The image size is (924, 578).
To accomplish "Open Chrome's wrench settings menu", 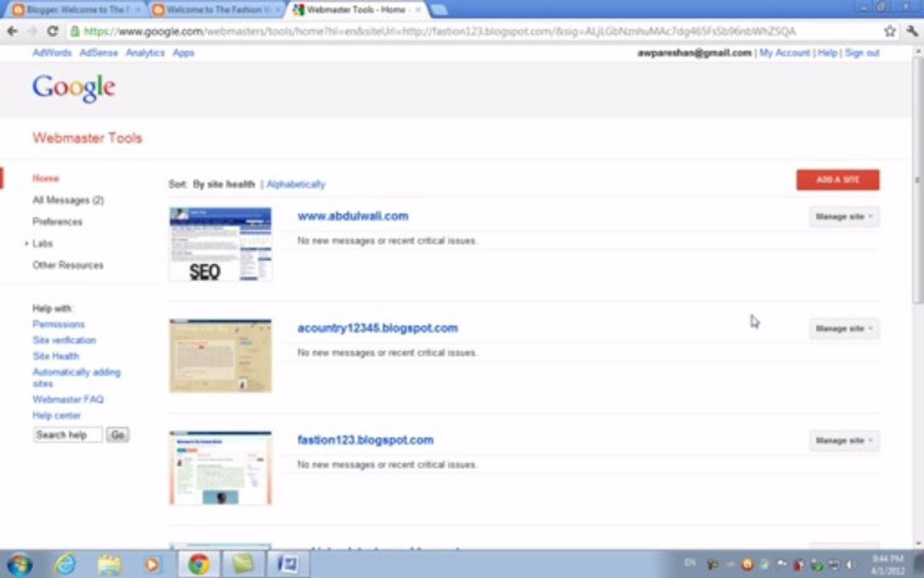I will 912,31.
